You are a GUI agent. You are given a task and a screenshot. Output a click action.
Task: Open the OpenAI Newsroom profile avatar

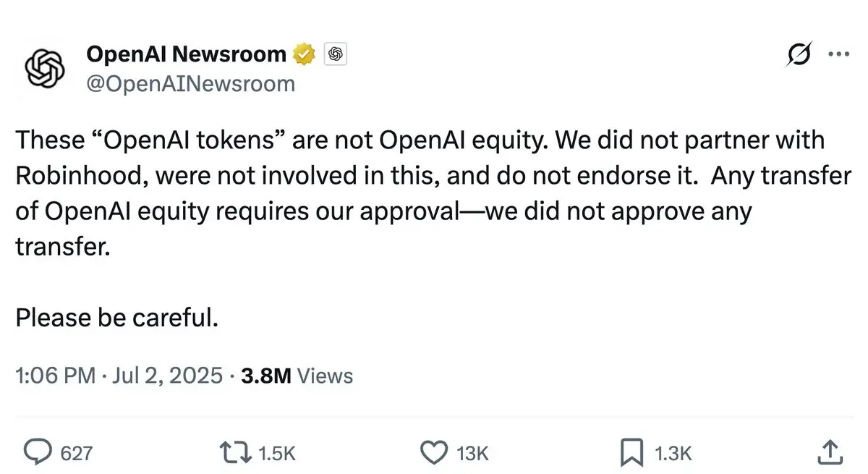[x=45, y=69]
